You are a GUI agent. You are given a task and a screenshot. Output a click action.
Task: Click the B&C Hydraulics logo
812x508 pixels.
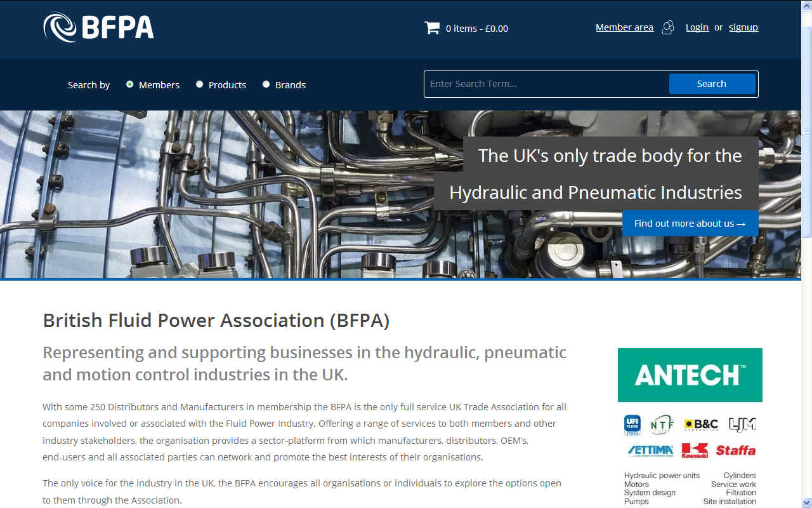(x=701, y=425)
